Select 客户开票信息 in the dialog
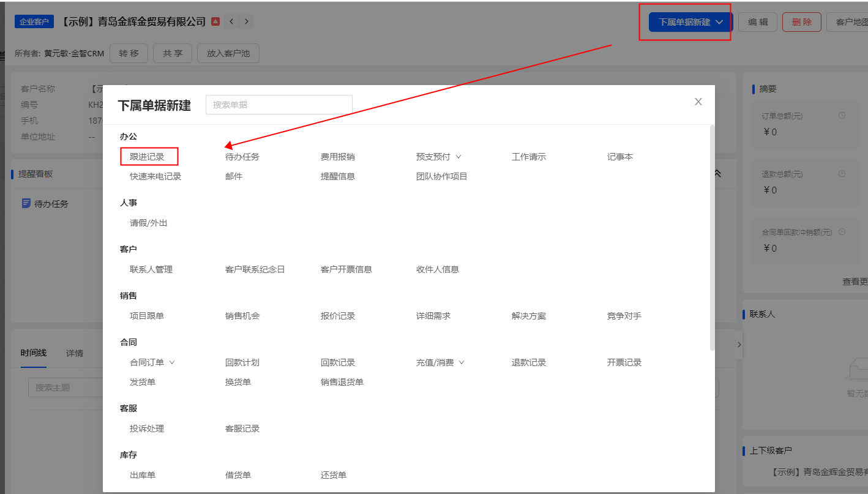This screenshot has width=868, height=494. (346, 269)
